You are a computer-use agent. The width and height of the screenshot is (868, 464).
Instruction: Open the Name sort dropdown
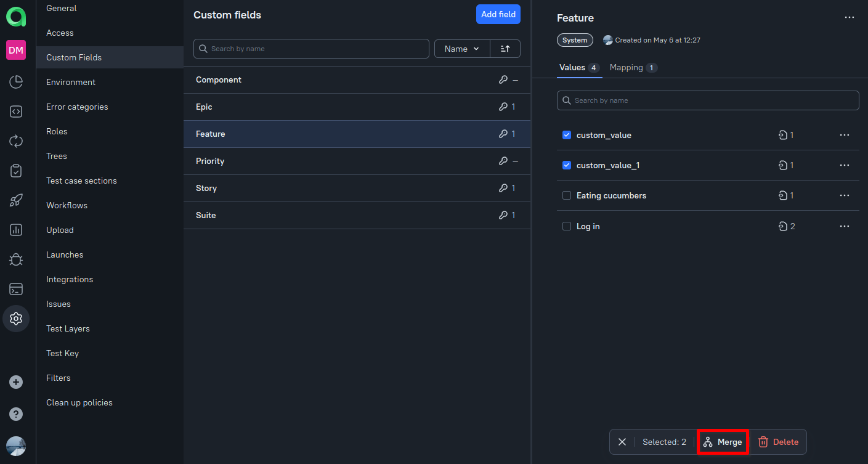point(462,49)
